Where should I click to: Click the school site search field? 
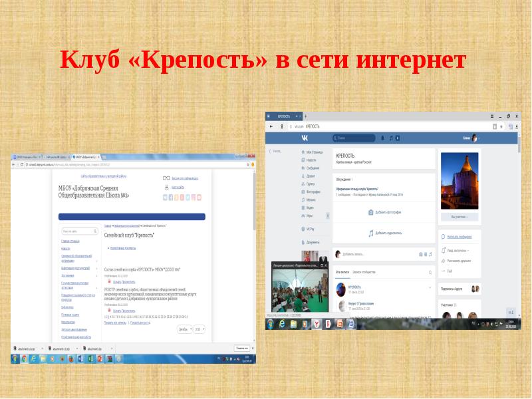coord(80,231)
